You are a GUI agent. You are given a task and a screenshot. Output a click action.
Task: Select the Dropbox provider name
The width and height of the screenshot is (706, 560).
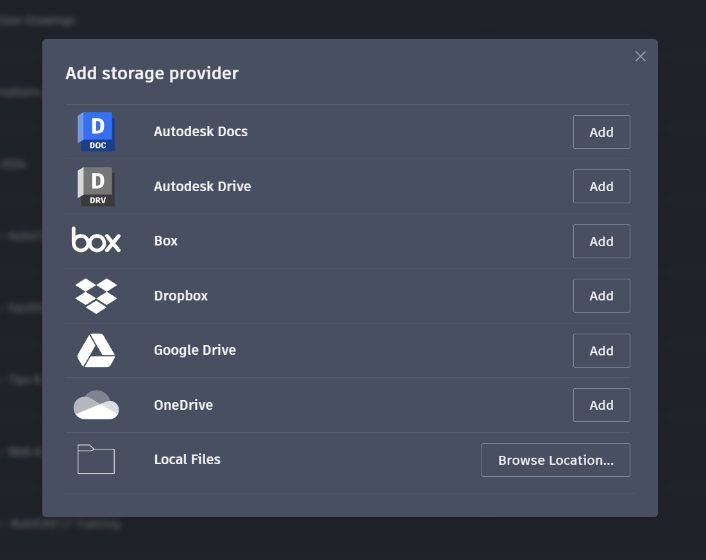pyautogui.click(x=181, y=296)
